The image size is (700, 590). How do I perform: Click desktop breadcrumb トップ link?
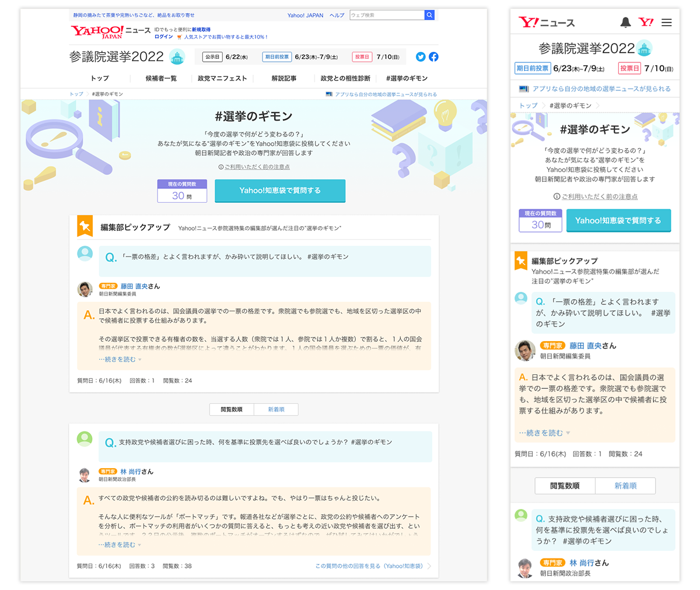pos(76,94)
